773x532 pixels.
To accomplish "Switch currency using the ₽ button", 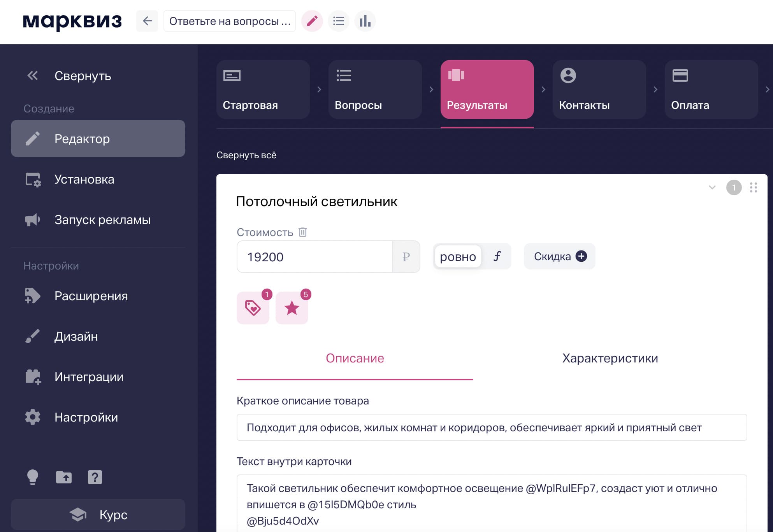I will point(406,256).
